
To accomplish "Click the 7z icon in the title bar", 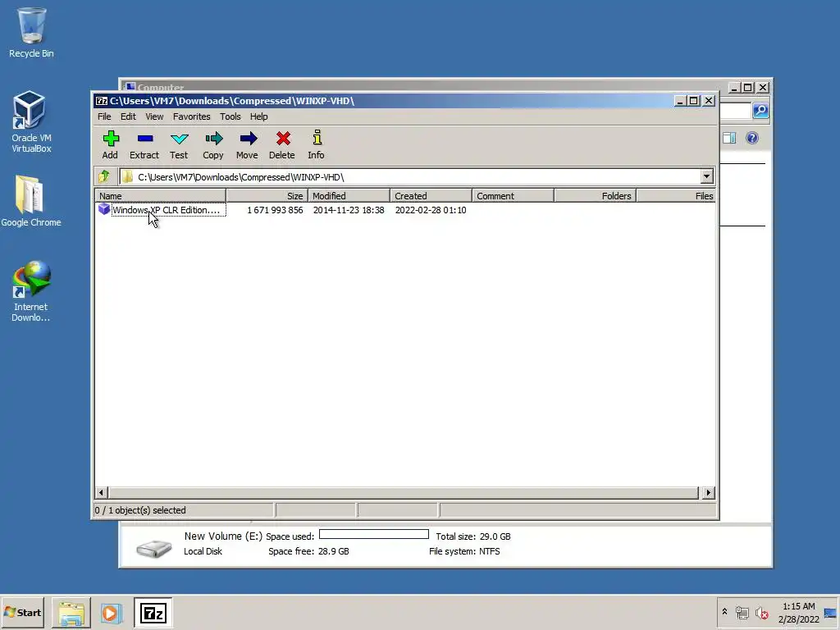I will pos(101,101).
